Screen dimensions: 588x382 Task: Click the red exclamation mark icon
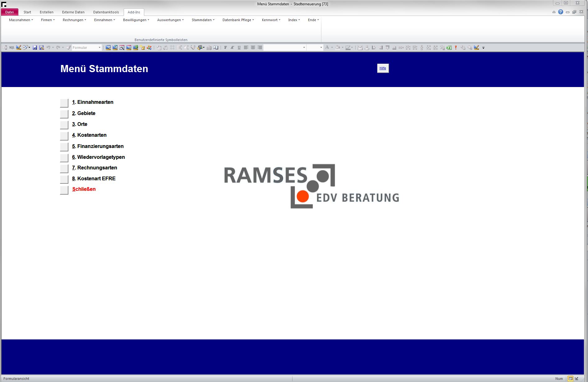pyautogui.click(x=456, y=48)
